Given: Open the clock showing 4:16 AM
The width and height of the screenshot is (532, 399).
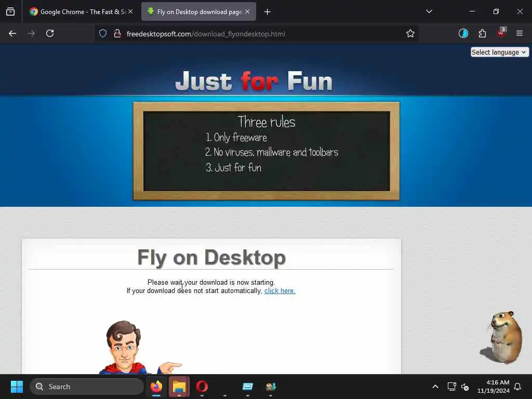Looking at the screenshot, I should tap(494, 387).
